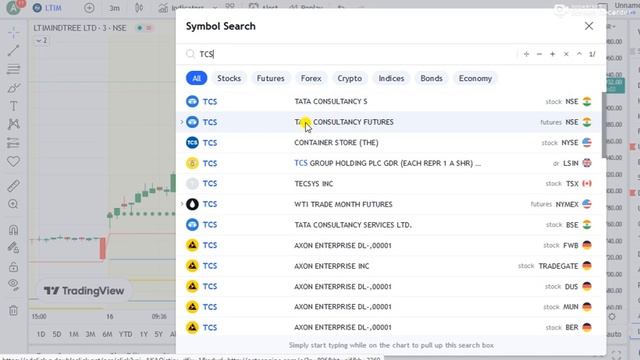Open the 3m interval selector
This screenshot has width=640, height=360.
click(x=115, y=8)
